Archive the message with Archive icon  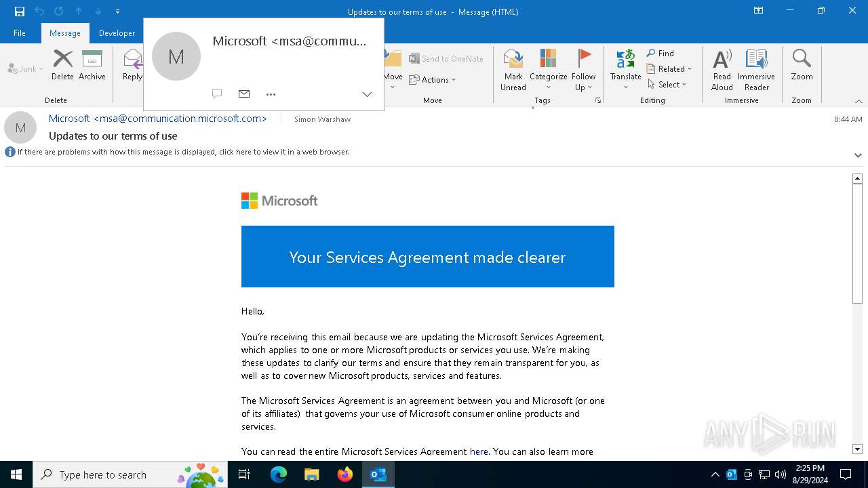(92, 65)
